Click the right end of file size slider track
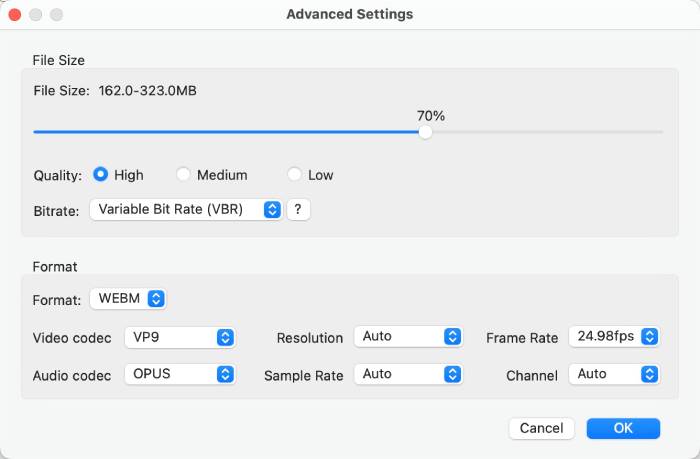The height and width of the screenshot is (459, 700). 660,132
